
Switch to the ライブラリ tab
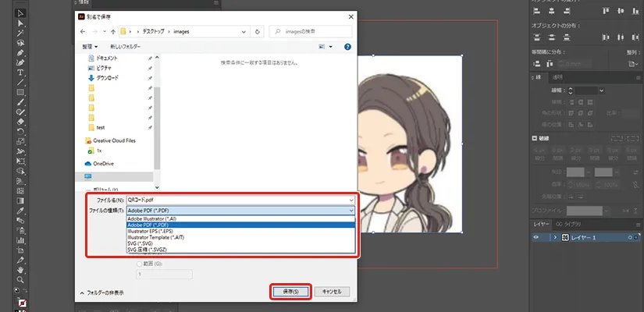[568, 224]
